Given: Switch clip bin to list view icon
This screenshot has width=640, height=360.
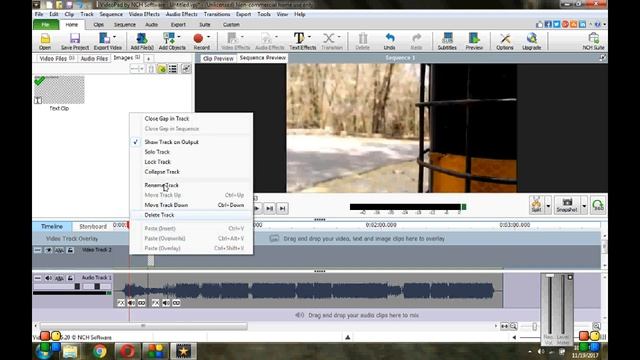Looking at the screenshot, I should 173,69.
